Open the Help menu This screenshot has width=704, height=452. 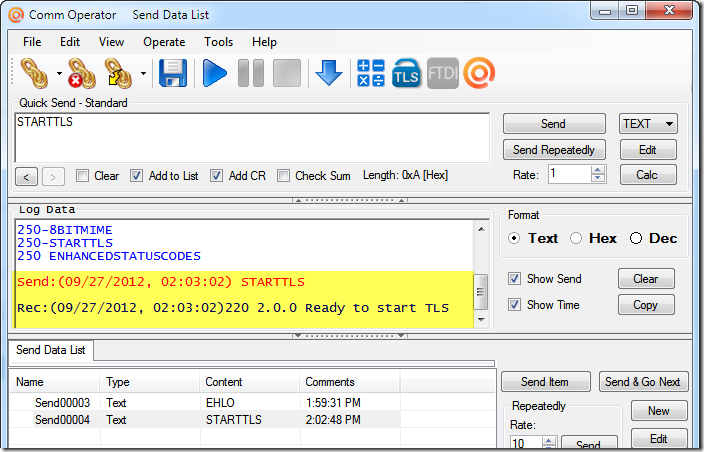[264, 42]
